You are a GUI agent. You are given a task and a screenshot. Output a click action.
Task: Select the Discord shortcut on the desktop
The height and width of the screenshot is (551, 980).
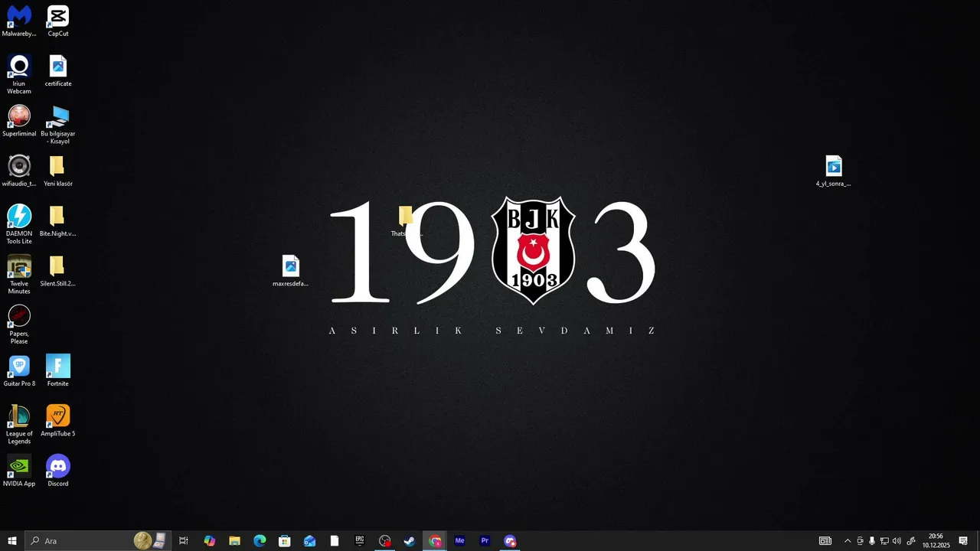tap(58, 471)
